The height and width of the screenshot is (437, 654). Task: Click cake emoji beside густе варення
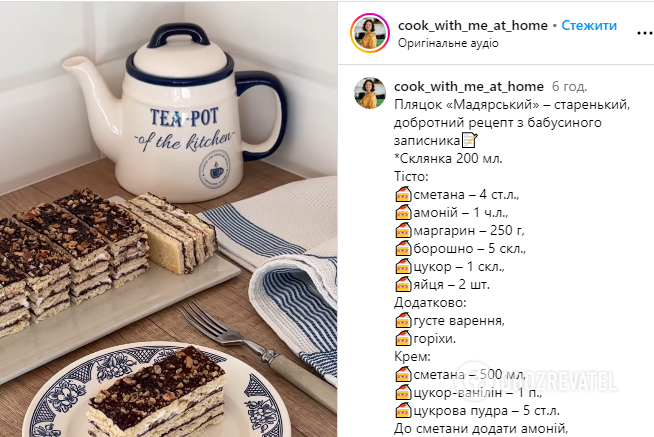tap(403, 321)
